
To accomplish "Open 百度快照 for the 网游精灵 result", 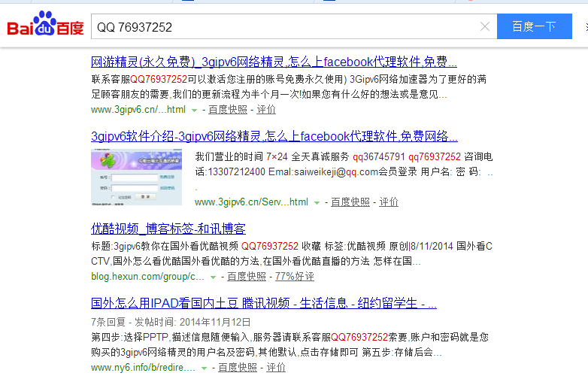I will [228, 110].
